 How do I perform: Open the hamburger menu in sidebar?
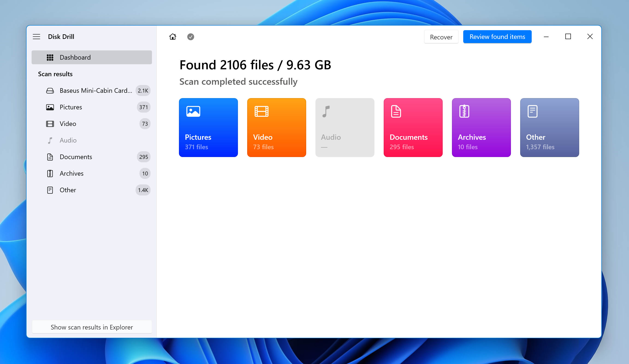point(36,36)
